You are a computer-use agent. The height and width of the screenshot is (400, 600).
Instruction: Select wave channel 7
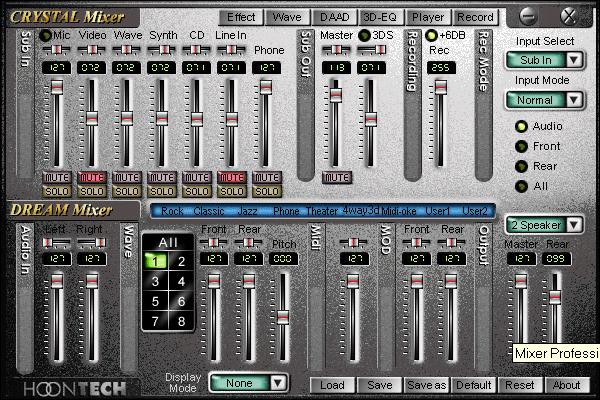pyautogui.click(x=155, y=322)
